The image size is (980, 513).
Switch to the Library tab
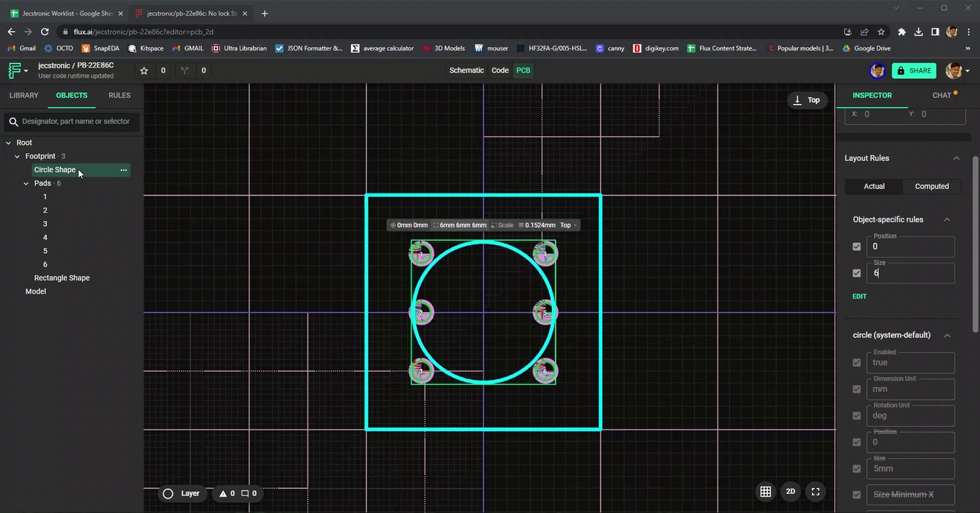pyautogui.click(x=24, y=95)
